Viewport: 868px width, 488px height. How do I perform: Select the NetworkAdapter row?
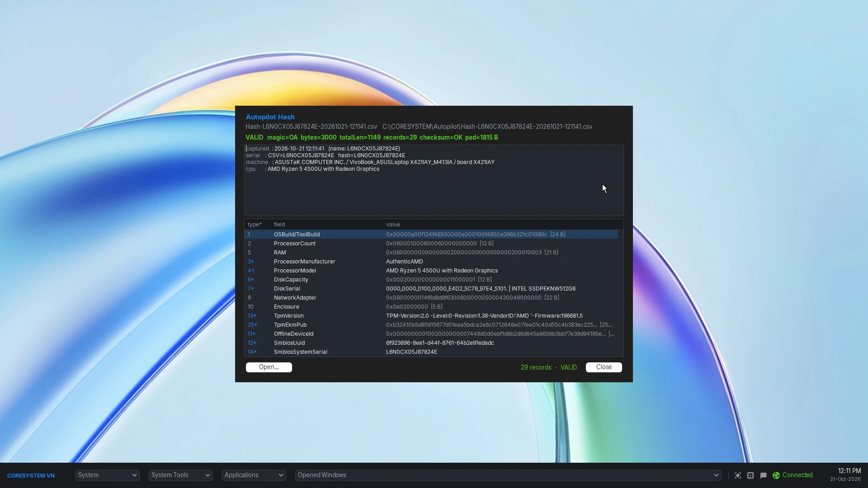coord(431,298)
